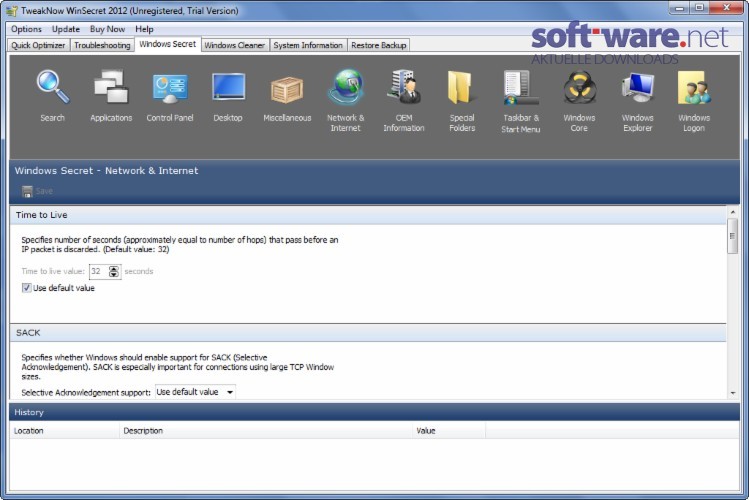Image resolution: width=749 pixels, height=500 pixels.
Task: Click the Description column header in History
Action: [265, 431]
